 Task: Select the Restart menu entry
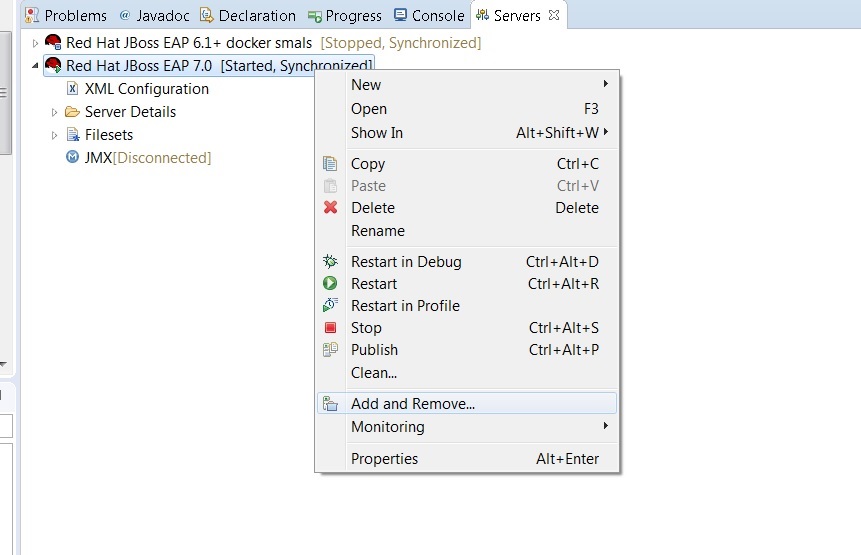tap(467, 283)
